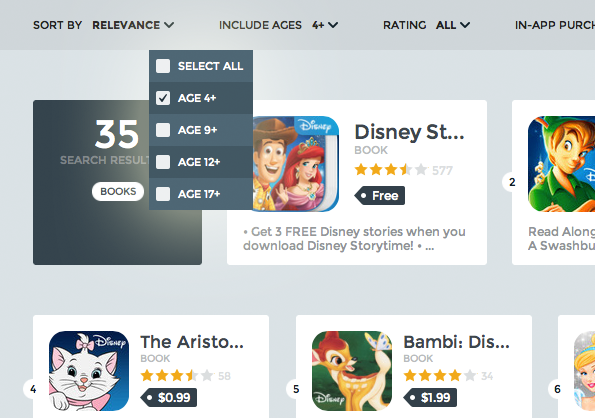Click the 'Get 3 FREE Disney stories' description
This screenshot has height=418, width=595.
click(354, 239)
